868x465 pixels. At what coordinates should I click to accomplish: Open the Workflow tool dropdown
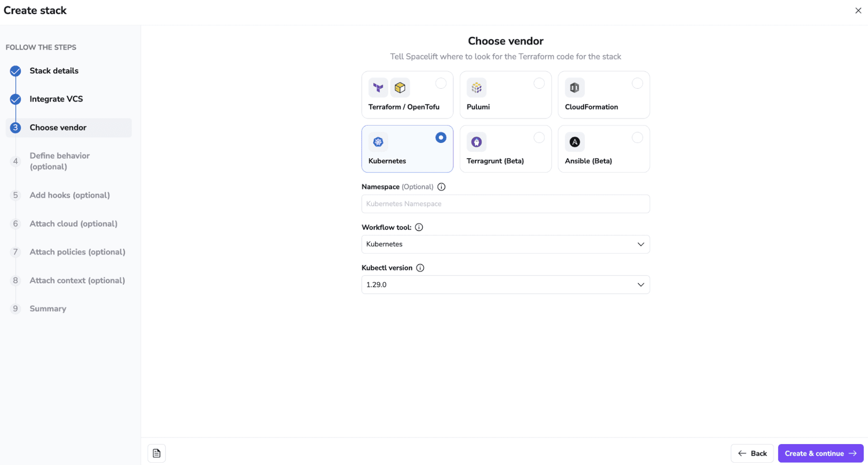pyautogui.click(x=505, y=244)
